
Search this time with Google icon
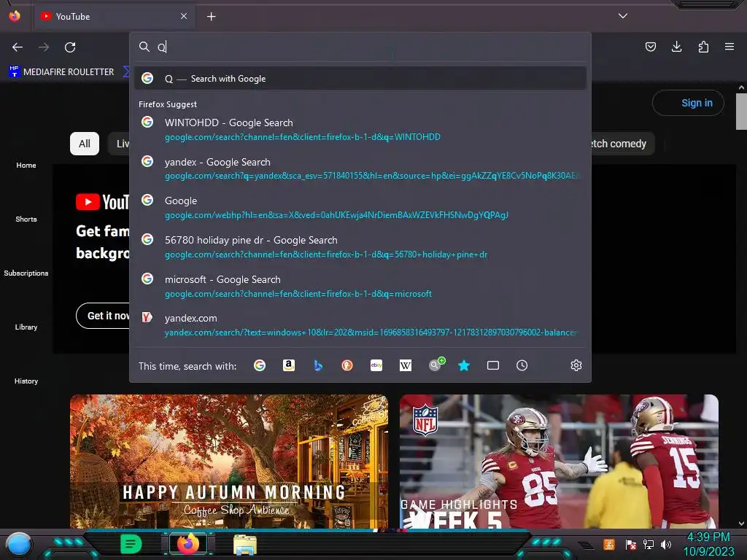[x=260, y=365]
